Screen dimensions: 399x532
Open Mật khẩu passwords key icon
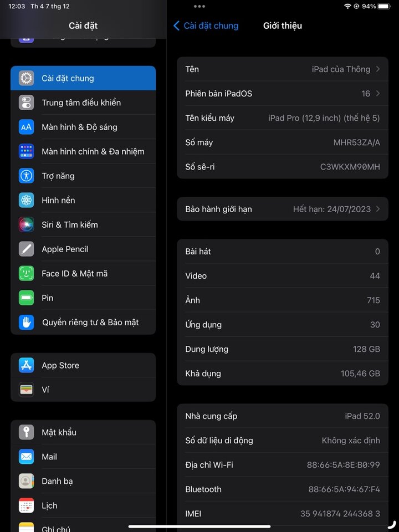pos(26,432)
